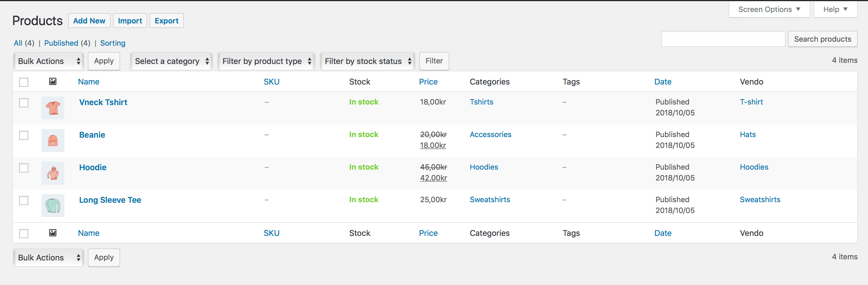Click the Add New product button
Screen dimensions: 868x285
pos(89,21)
